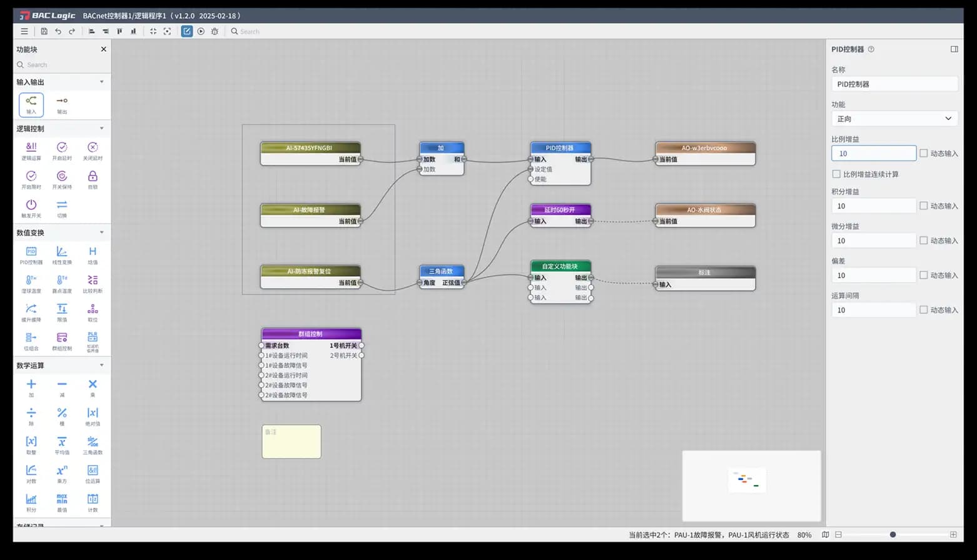Enable 动态输入 for 积分增益
This screenshot has height=560, width=977.
tap(923, 206)
